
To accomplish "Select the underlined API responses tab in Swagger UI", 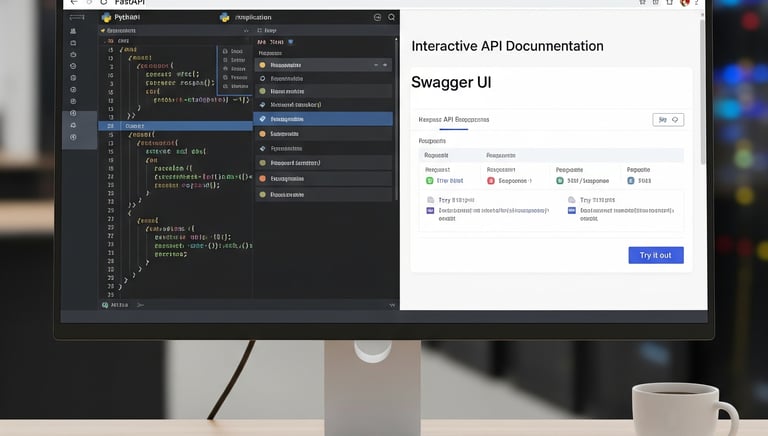I will click(x=454, y=120).
